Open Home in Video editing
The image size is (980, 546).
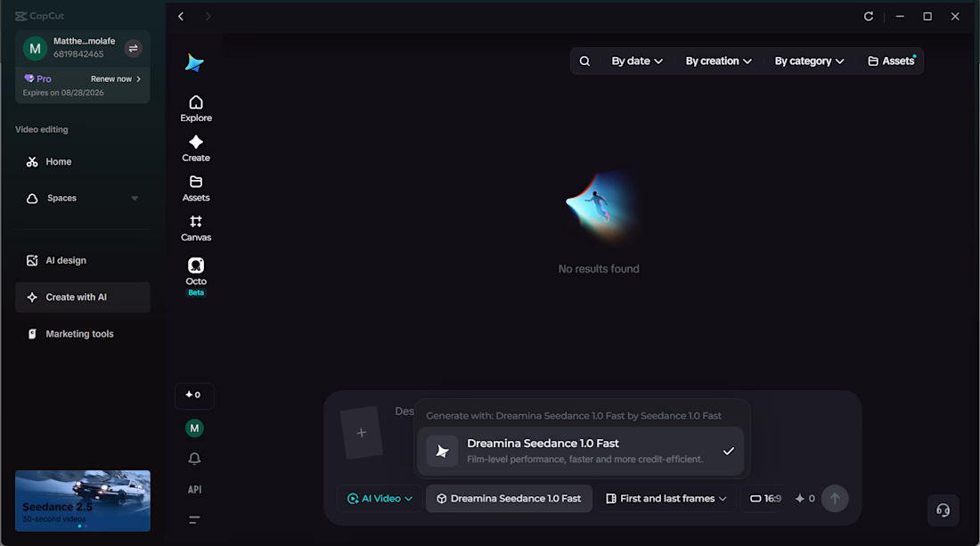coord(83,162)
